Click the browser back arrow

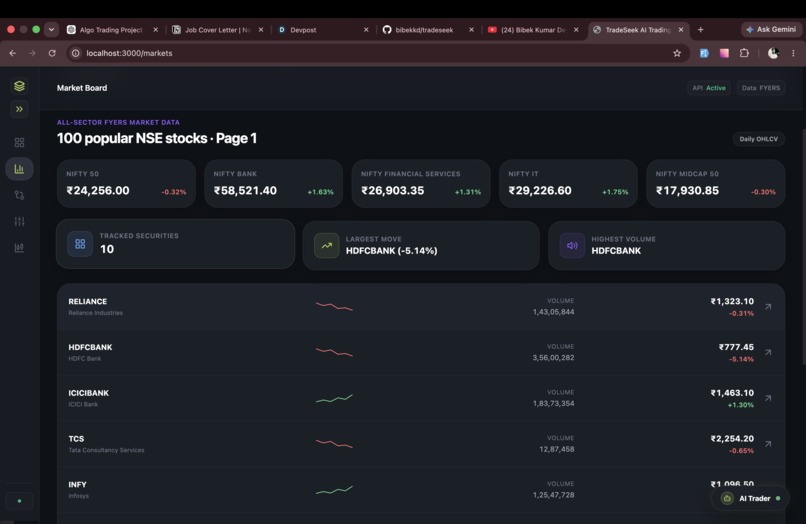coord(12,53)
